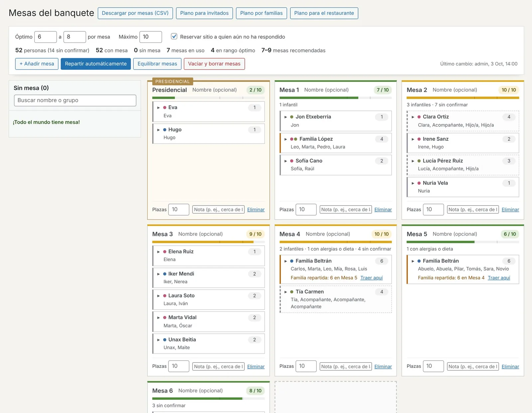532x413 pixels.
Task: Expand Familia López group details
Action: click(286, 139)
